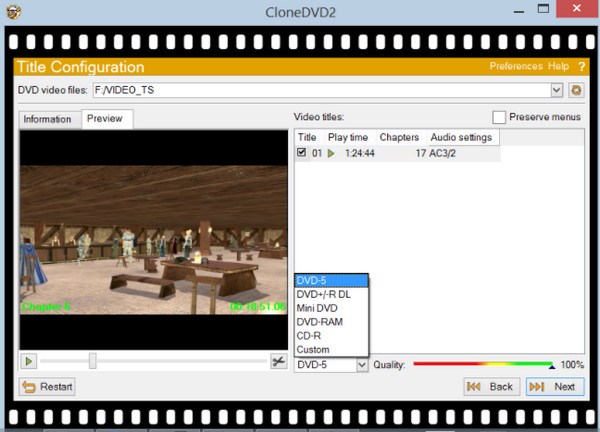Image resolution: width=600 pixels, height=432 pixels.
Task: Click the browse DVD folder icon
Action: tap(576, 90)
